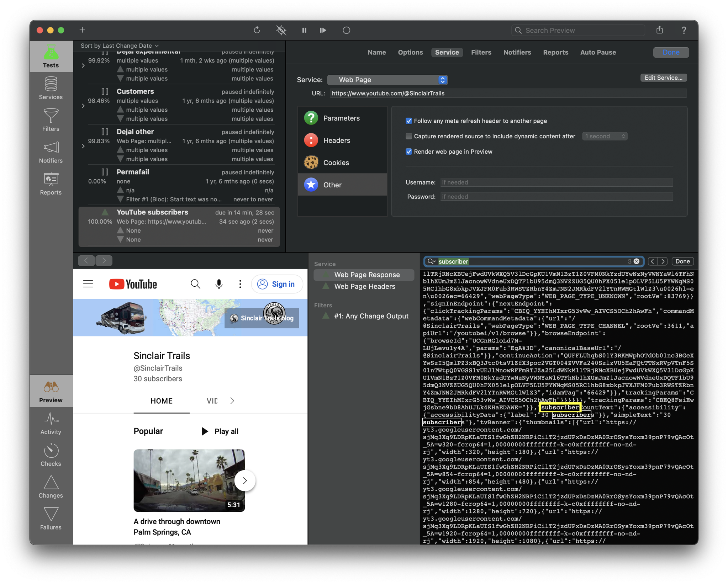Enable Capture rendered source checkbox
Image resolution: width=728 pixels, height=584 pixels.
tap(408, 136)
